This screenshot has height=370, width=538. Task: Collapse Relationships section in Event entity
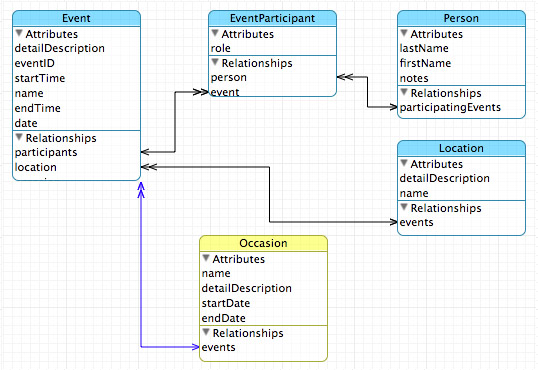[x=19, y=138]
